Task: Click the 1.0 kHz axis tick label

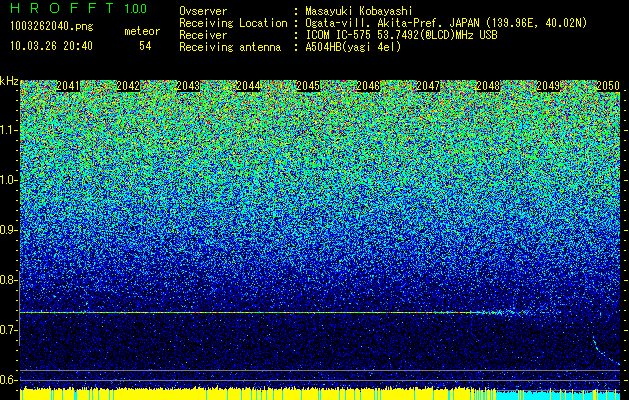Action: click(9, 180)
